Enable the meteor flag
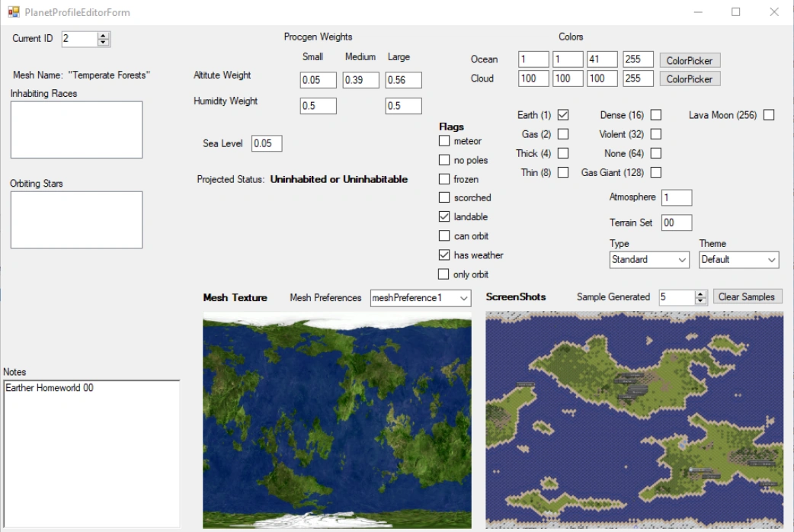The height and width of the screenshot is (532, 794). point(444,141)
